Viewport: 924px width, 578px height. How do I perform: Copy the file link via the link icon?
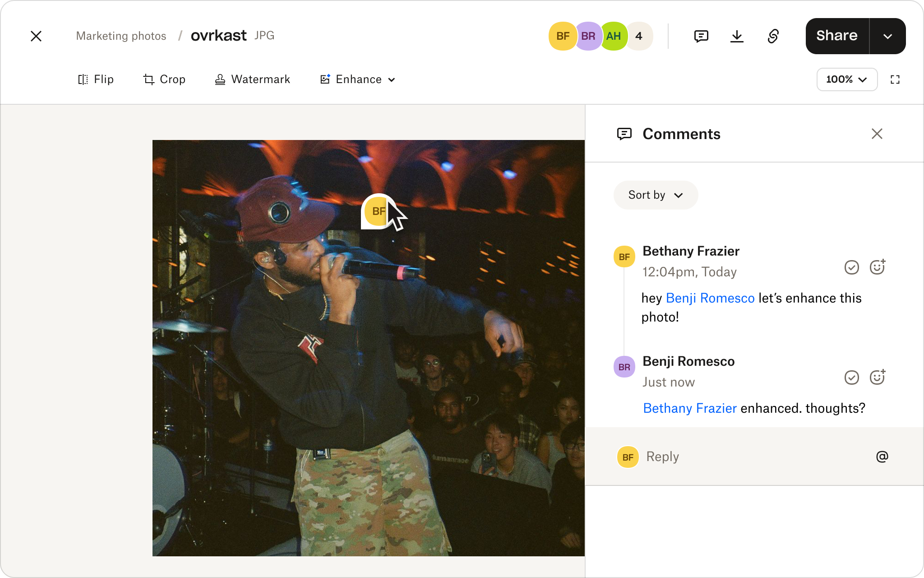[x=773, y=36]
